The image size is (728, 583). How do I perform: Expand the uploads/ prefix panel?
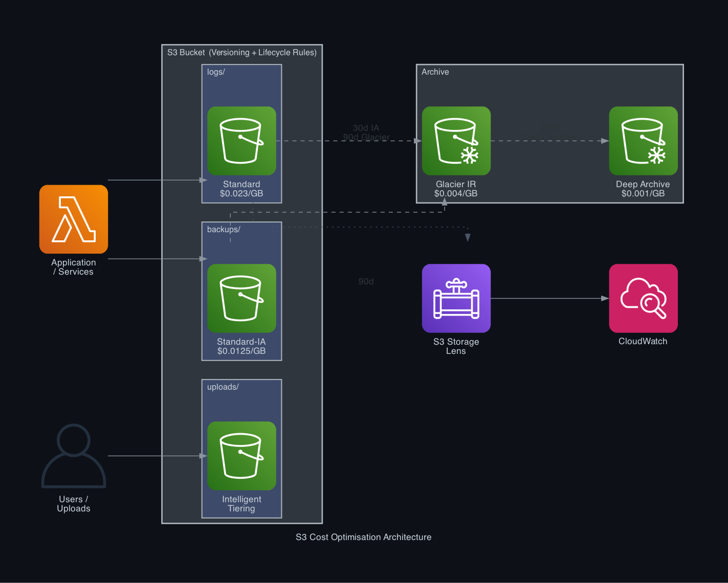[x=222, y=387]
